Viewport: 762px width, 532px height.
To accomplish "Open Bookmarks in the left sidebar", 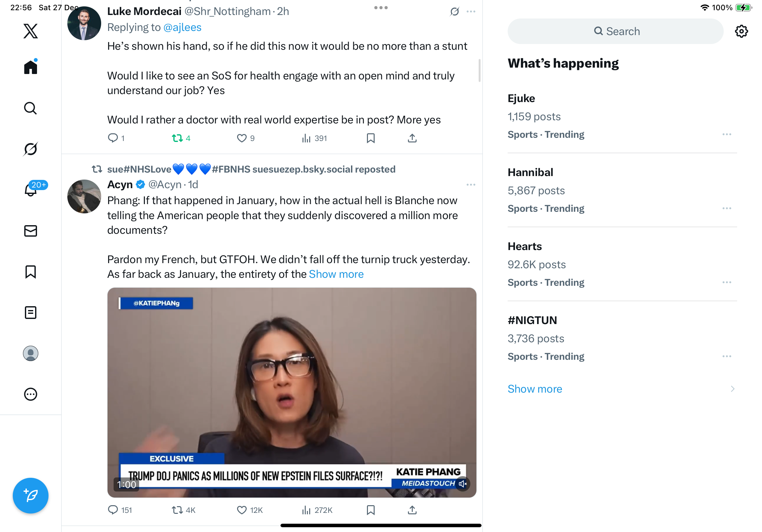I will tap(31, 272).
